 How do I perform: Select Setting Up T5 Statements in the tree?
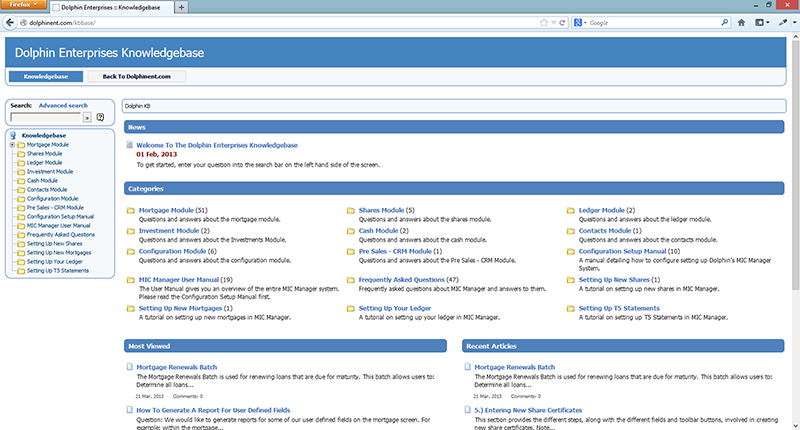(x=58, y=271)
